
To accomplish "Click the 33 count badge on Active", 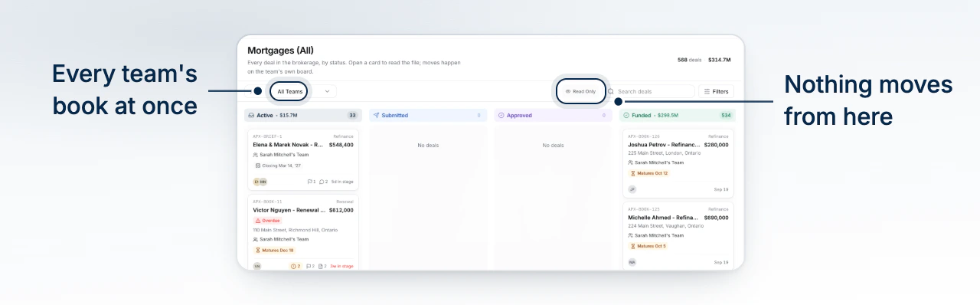I will [353, 115].
